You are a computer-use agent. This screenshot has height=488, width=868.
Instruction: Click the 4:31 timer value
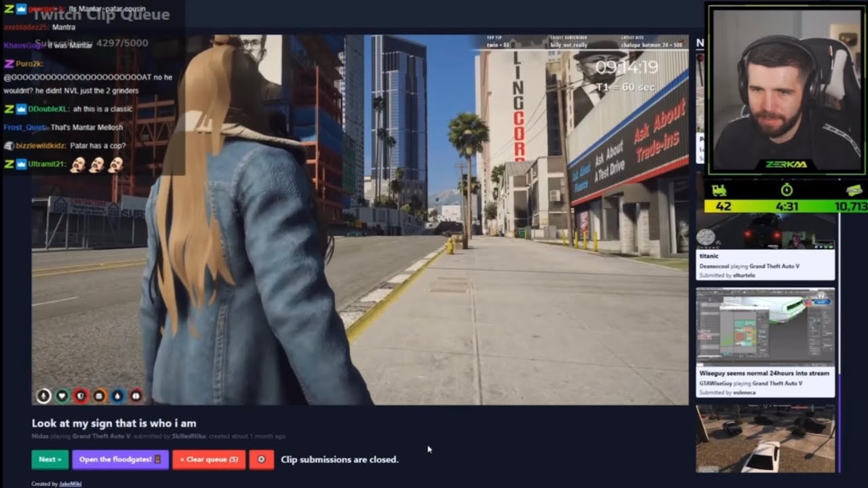787,206
